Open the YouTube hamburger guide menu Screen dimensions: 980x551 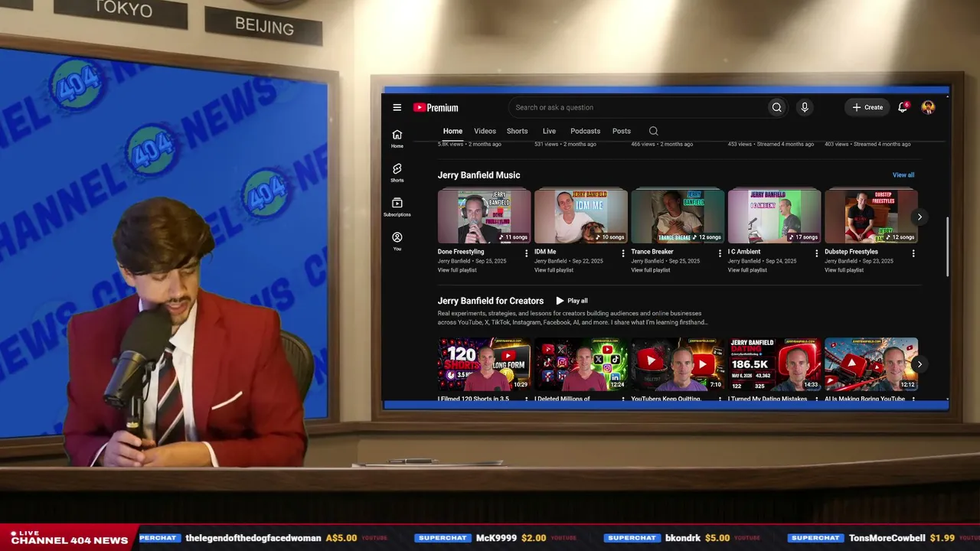397,108
